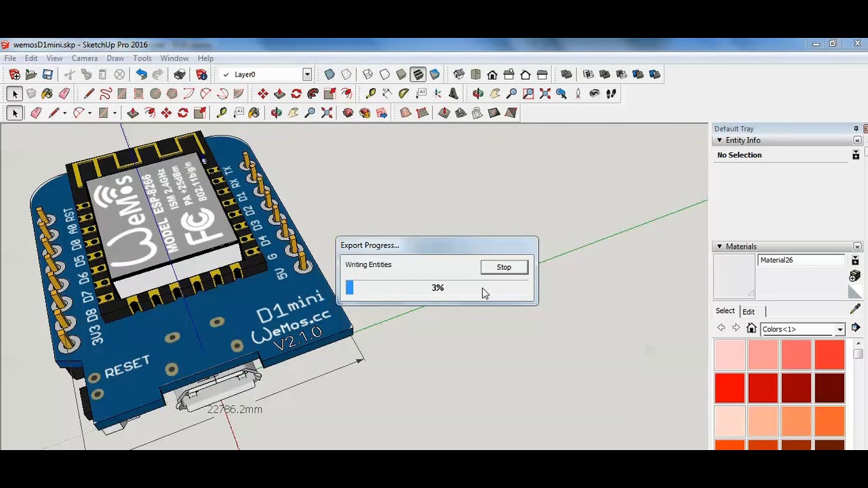
Task: Activate the Zoom Window tool
Action: 528,94
